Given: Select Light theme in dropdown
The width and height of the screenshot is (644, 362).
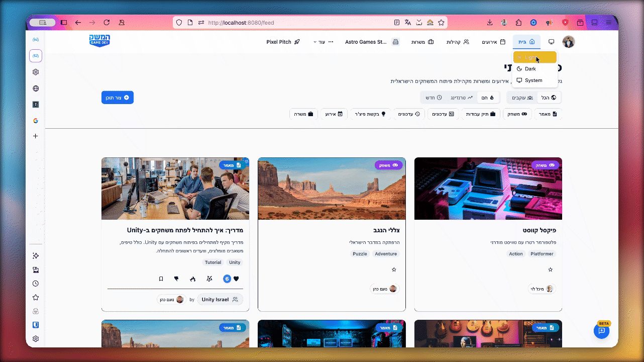Looking at the screenshot, I should click(534, 57).
